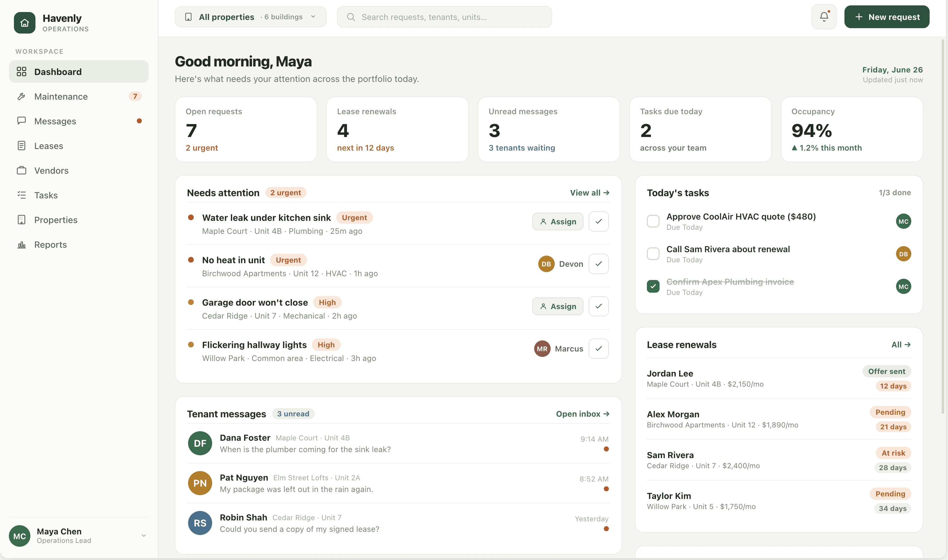Open notifications bell icon

824,16
